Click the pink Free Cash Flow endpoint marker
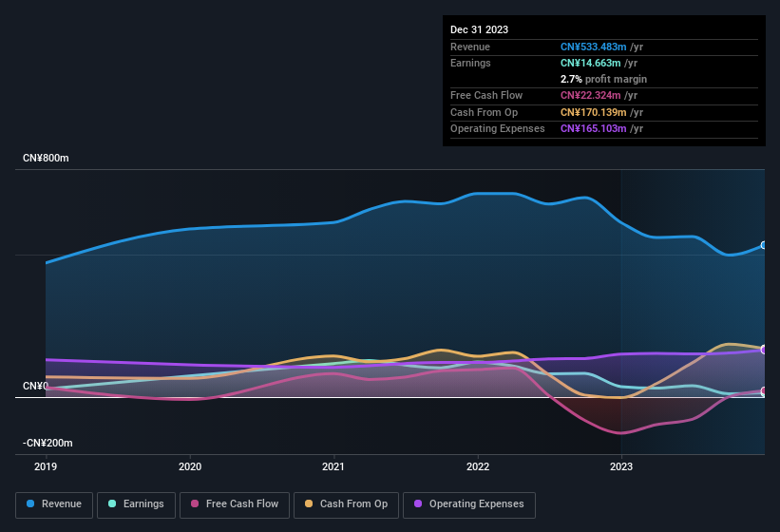 764,390
